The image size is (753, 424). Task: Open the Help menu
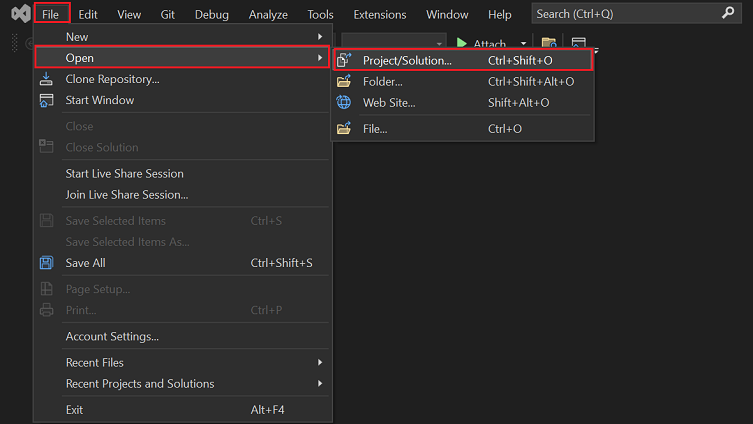[x=499, y=14]
